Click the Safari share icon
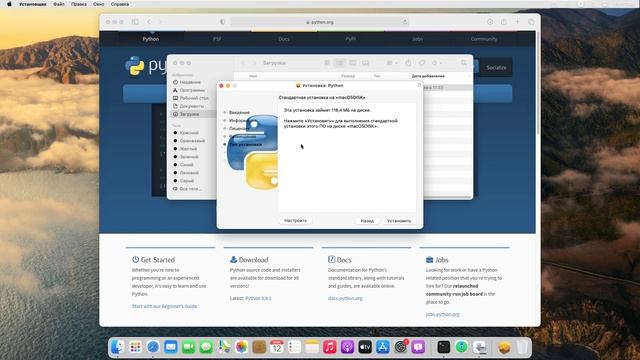This screenshot has height=360, width=640. [x=504, y=22]
